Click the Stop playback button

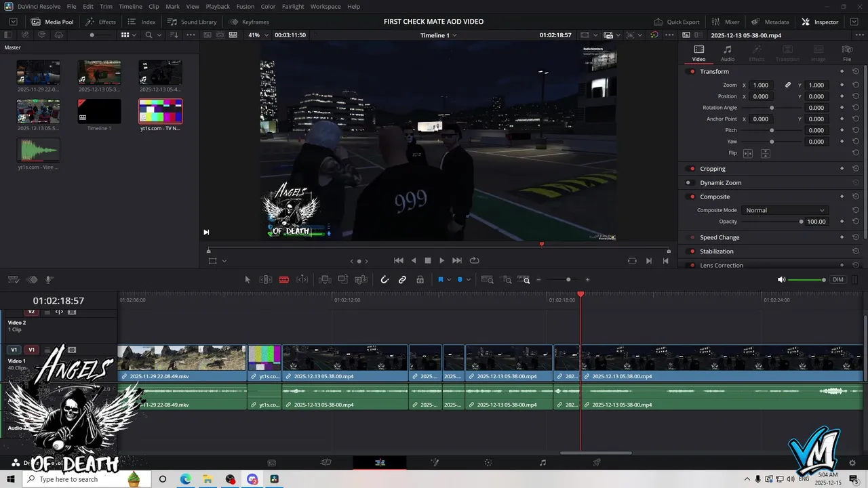pyautogui.click(x=428, y=260)
